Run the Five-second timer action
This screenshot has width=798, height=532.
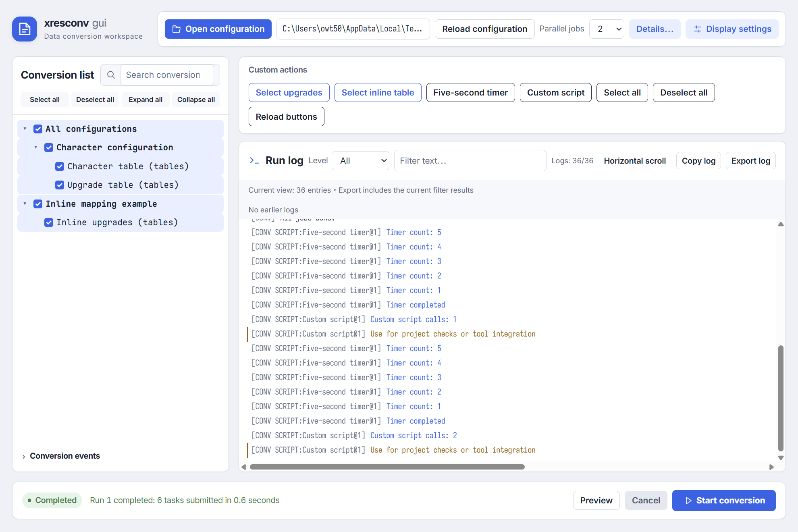470,93
